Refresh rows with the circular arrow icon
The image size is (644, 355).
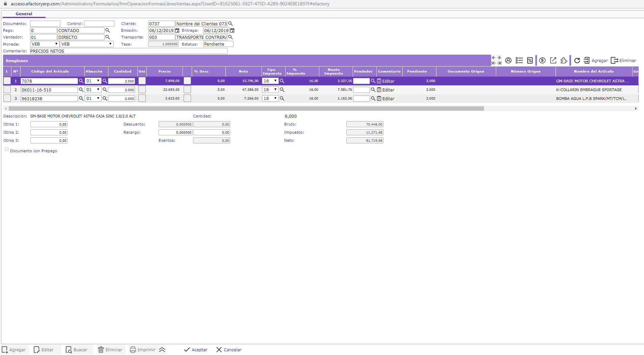(577, 60)
